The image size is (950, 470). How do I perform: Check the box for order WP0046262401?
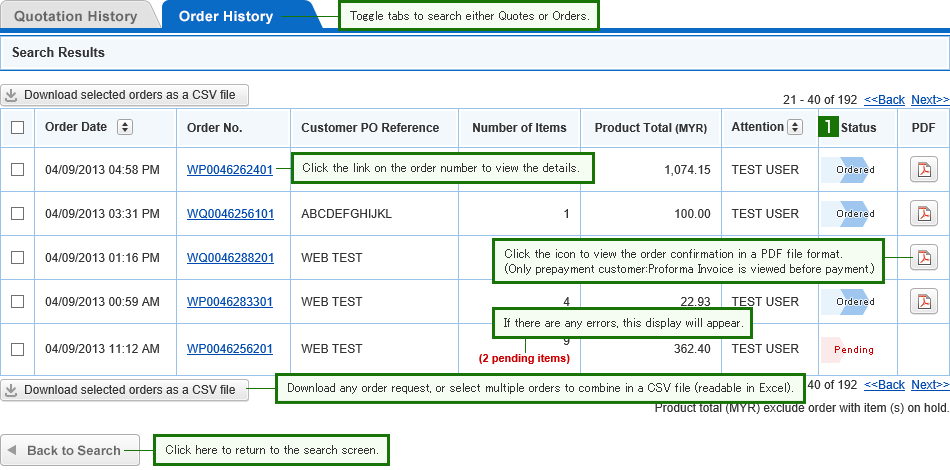click(17, 170)
